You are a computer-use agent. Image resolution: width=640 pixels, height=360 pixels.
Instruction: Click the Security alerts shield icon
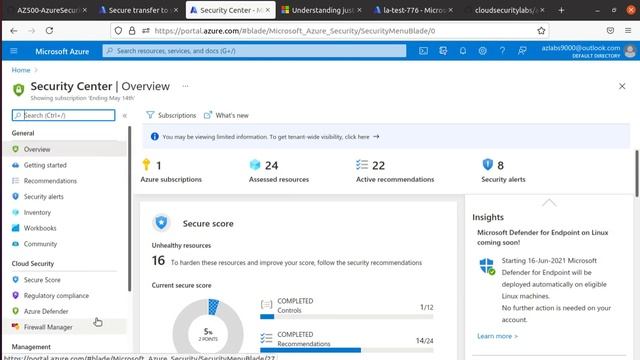click(x=488, y=164)
